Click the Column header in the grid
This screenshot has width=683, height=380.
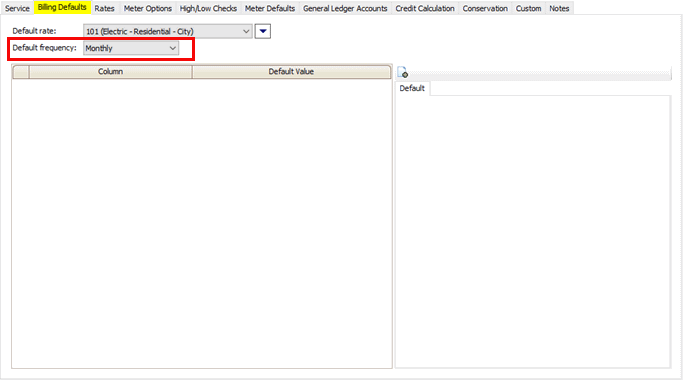click(110, 71)
